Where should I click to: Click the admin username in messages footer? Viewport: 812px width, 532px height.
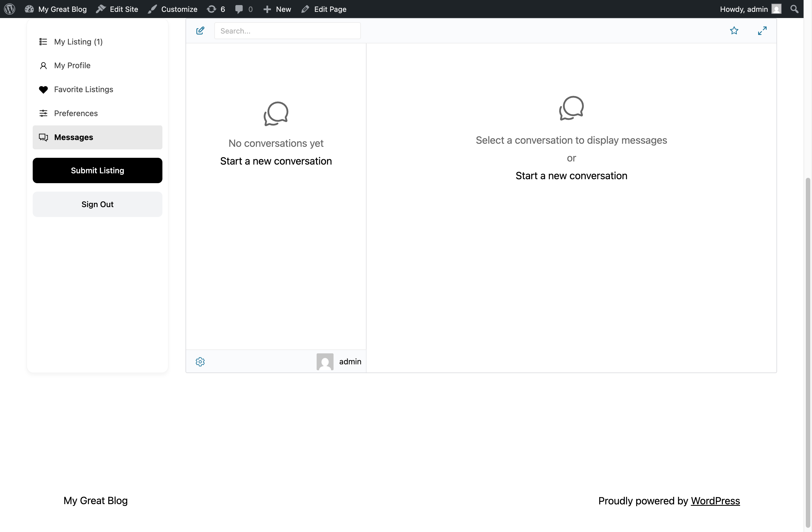[350, 362]
